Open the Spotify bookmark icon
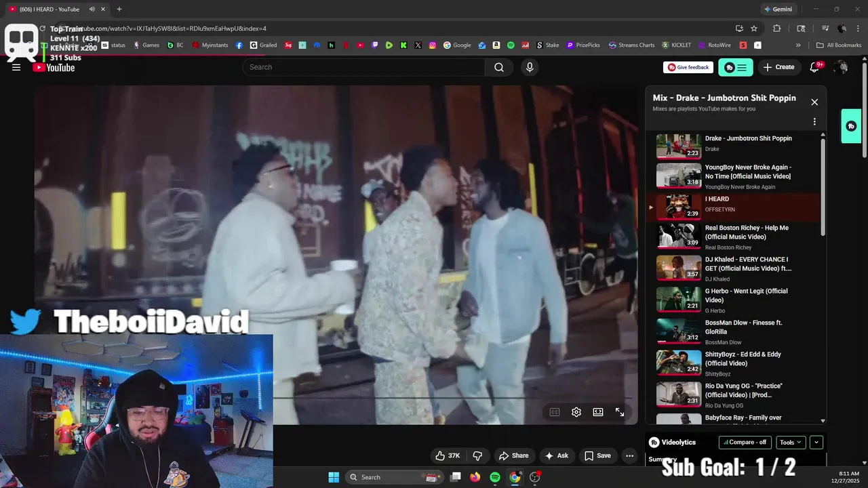This screenshot has width=868, height=488. 511,45
